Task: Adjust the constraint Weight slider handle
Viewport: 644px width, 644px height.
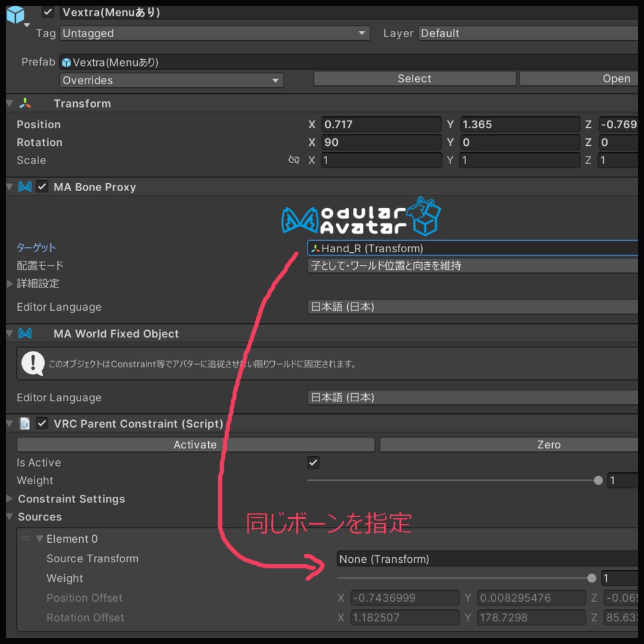Action: point(598,480)
